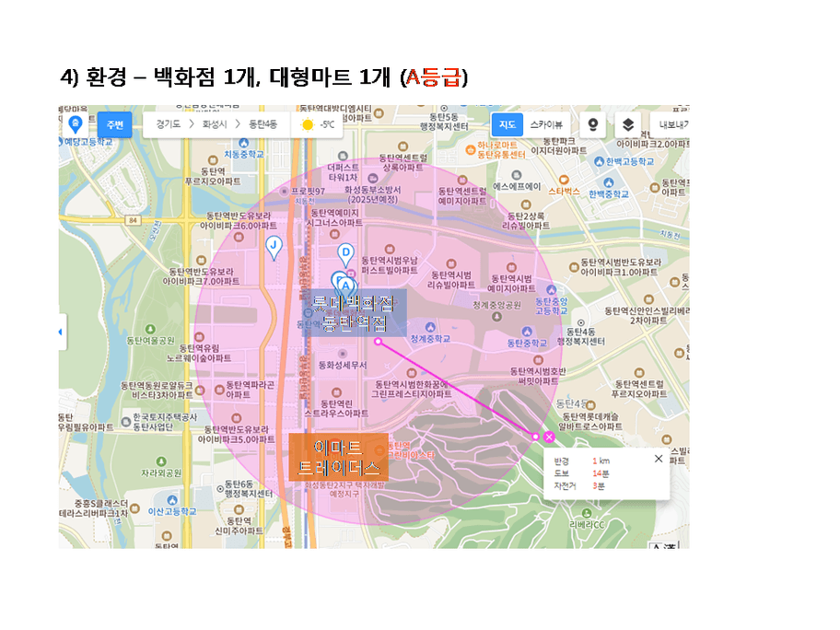Click the 하나로마트 동탄유통센터 store icon
This screenshot has height=630, width=840.
(471, 150)
